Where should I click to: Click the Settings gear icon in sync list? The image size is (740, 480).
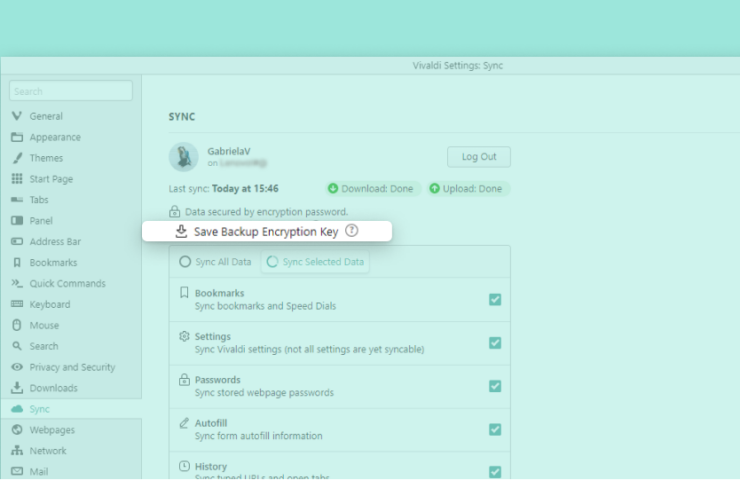tap(184, 336)
